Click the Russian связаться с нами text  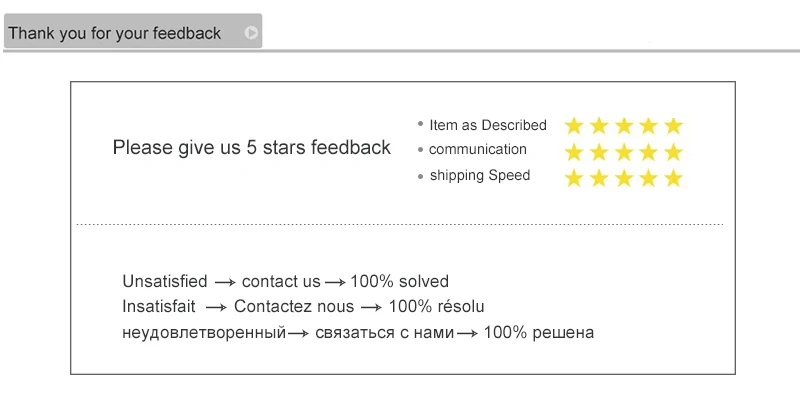(385, 333)
